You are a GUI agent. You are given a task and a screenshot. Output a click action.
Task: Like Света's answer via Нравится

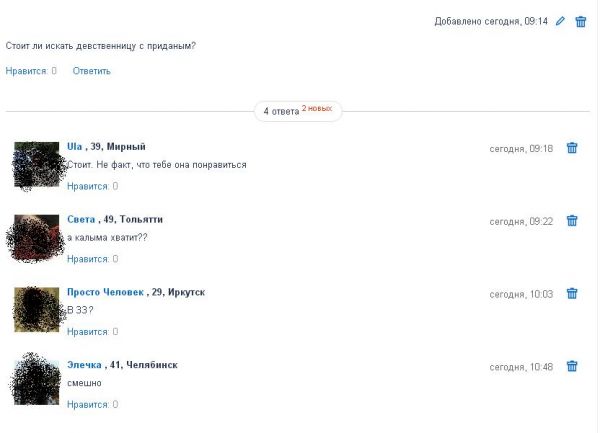92,259
